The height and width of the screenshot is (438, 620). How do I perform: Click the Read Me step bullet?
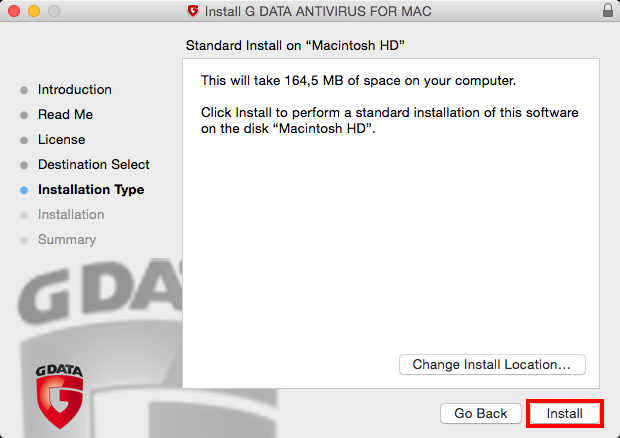[x=24, y=115]
